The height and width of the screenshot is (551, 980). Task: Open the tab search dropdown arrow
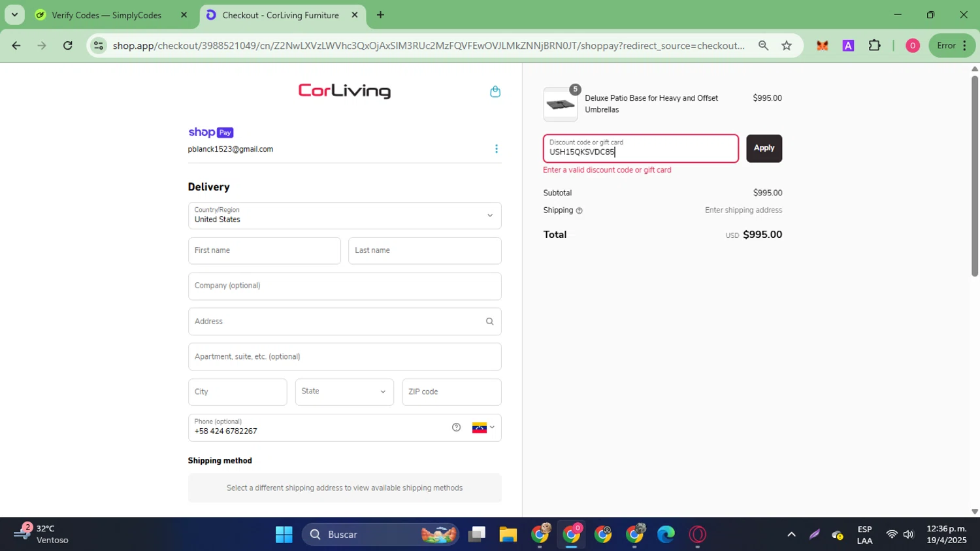tap(14, 14)
